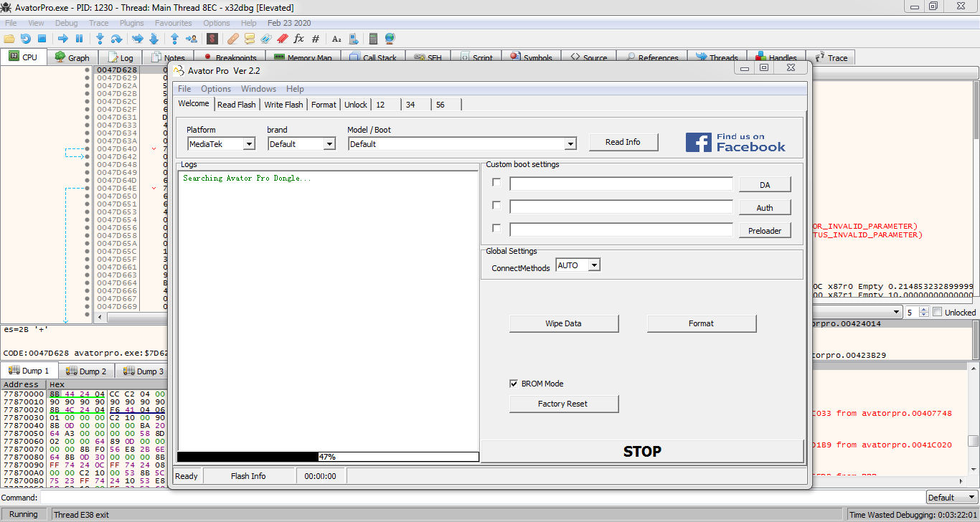Click the Auth button
Screen dimensions: 980x522
pos(765,208)
